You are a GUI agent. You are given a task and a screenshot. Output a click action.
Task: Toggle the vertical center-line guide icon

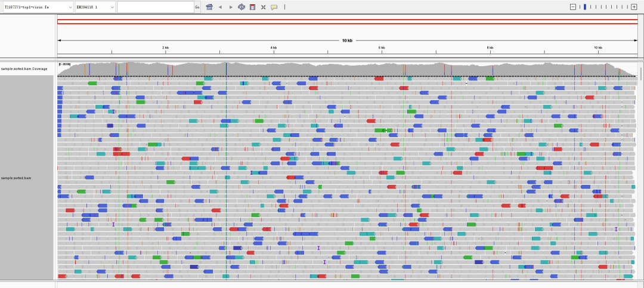click(x=284, y=7)
